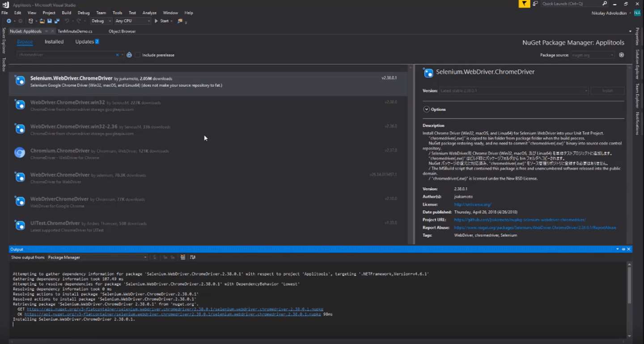644x344 pixels.
Task: Click the Open File toolbar icon
Action: pyautogui.click(x=42, y=21)
